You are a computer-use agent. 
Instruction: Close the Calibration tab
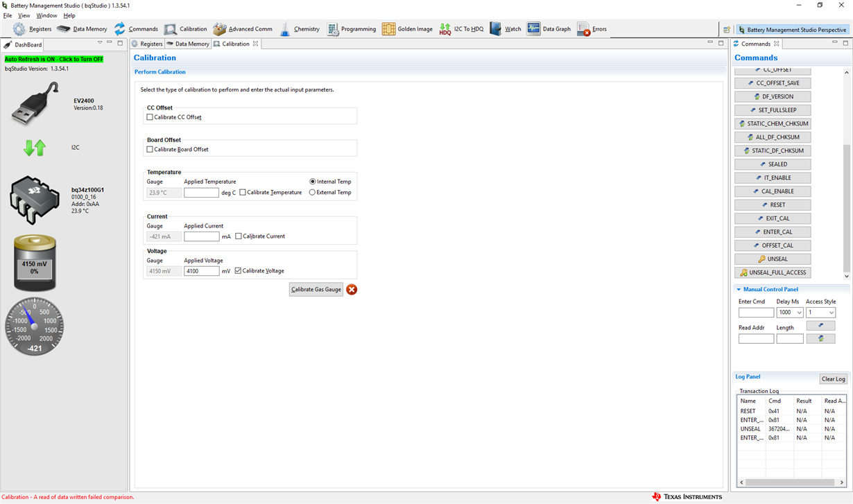click(255, 44)
